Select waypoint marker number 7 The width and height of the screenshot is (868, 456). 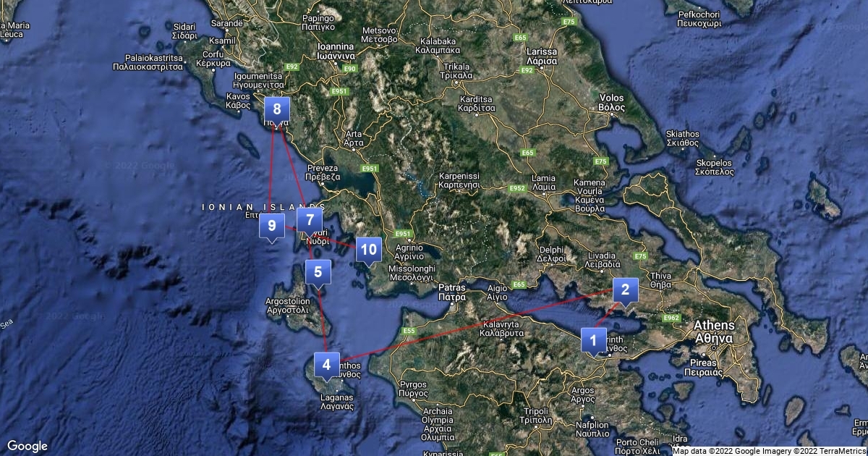310,220
